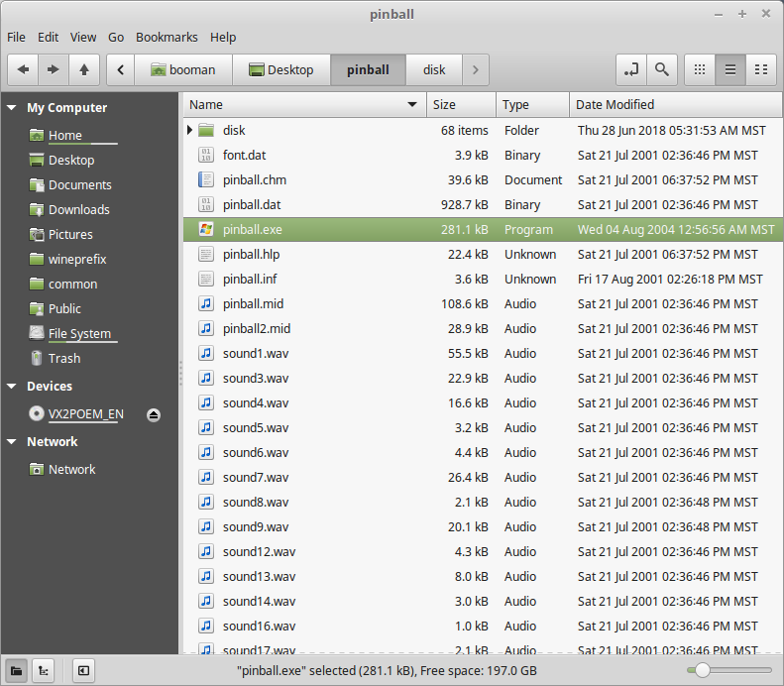Open the common sidebar bookmark
The image size is (784, 686).
(72, 284)
